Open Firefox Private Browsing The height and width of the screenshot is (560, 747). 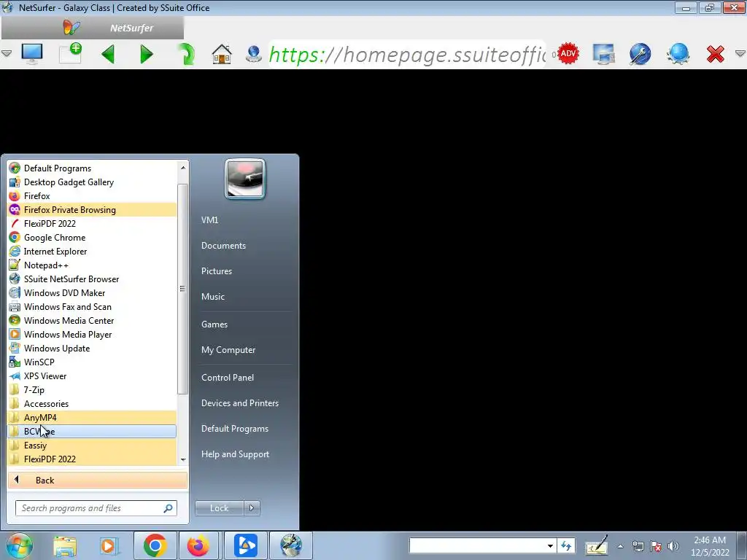point(92,209)
